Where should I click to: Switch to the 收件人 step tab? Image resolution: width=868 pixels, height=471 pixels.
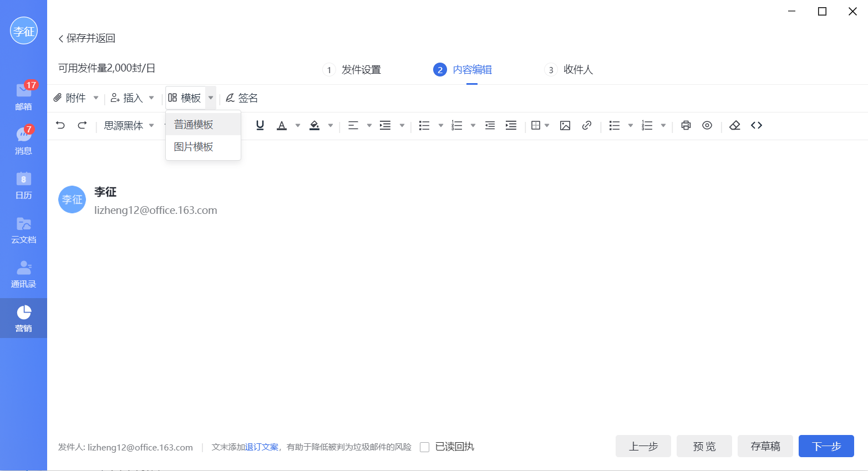pyautogui.click(x=578, y=70)
